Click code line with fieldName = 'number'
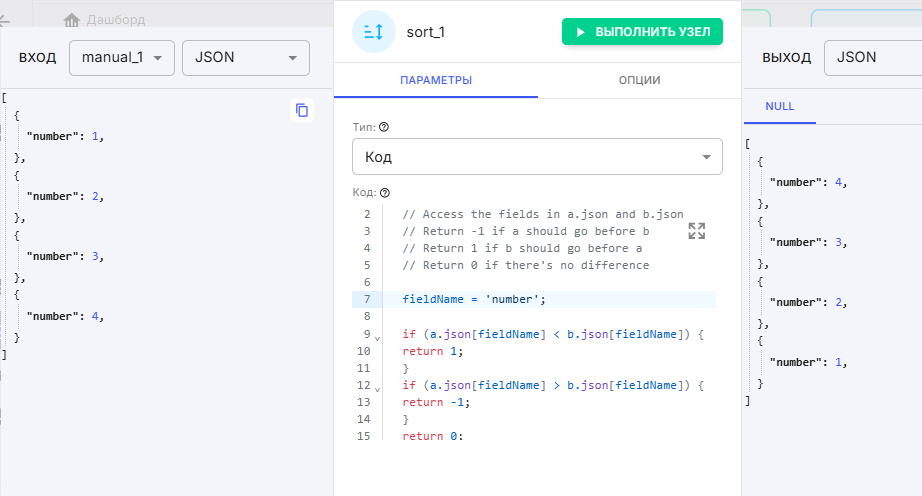922x496 pixels. coord(474,299)
